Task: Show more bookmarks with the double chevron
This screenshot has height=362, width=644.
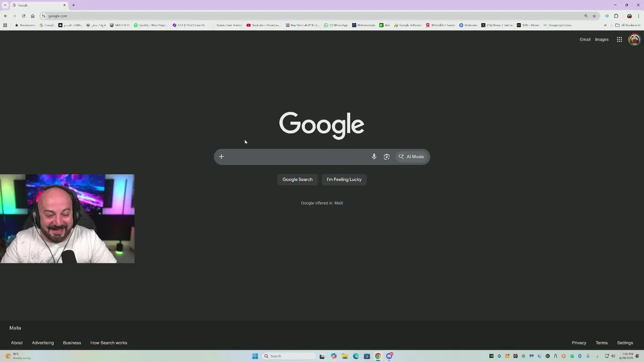Action: tap(605, 25)
